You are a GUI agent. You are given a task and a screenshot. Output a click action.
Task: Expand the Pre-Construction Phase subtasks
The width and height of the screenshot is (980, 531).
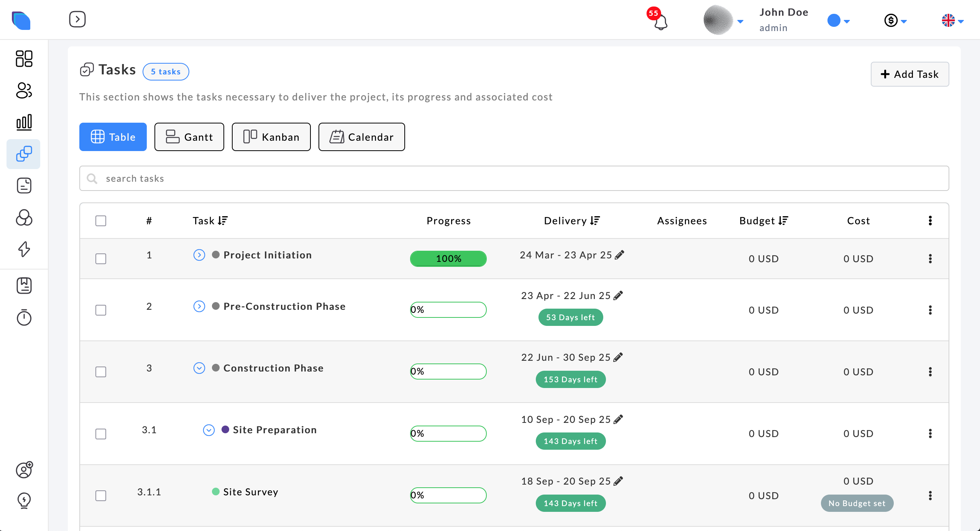pyautogui.click(x=199, y=306)
